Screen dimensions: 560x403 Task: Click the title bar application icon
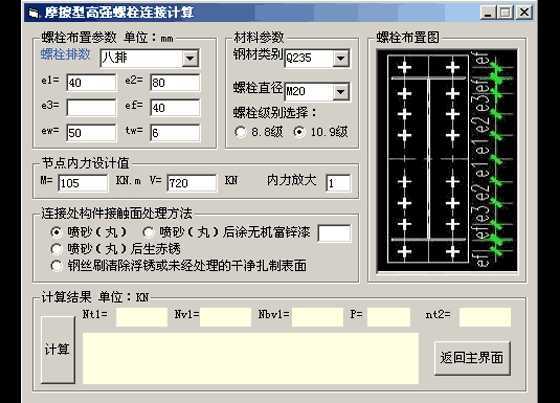point(34,13)
